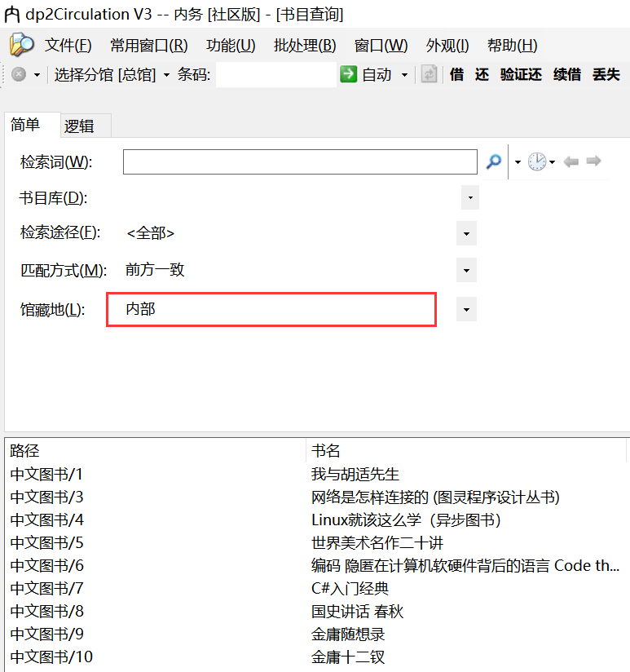Click the search-folder icon left of 文件 menu
The height and width of the screenshot is (672, 630).
[x=21, y=45]
